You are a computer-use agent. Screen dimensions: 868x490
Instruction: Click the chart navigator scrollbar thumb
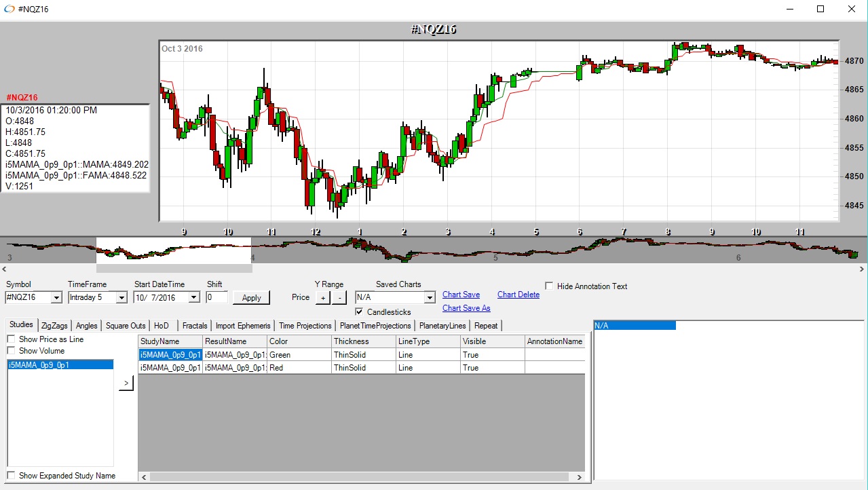click(174, 269)
